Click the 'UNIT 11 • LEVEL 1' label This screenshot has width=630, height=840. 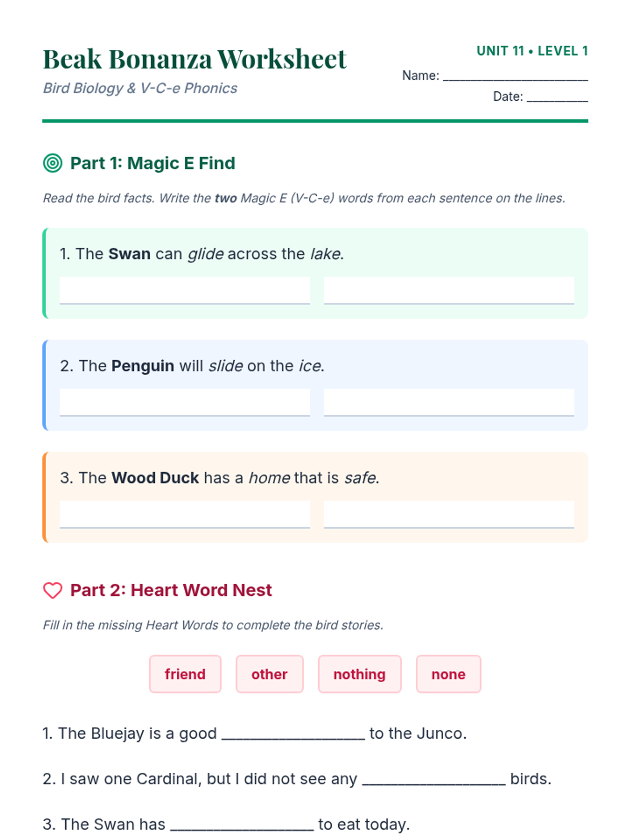click(532, 51)
